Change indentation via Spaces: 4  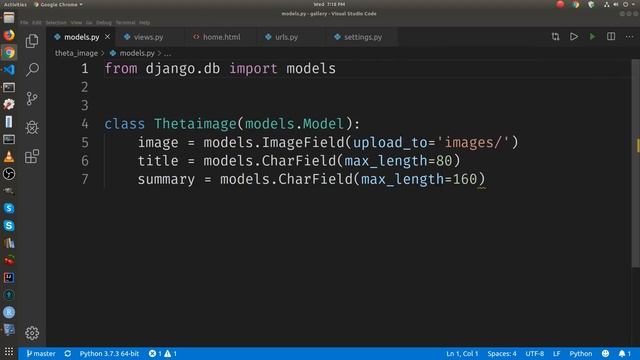coord(502,353)
